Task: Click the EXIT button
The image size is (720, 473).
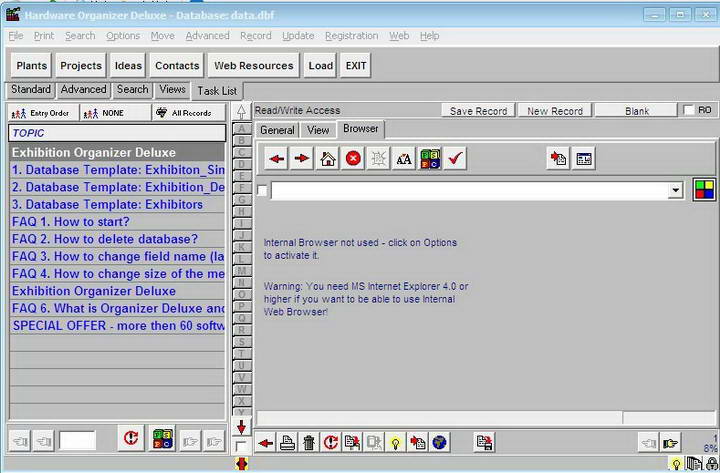Action: (x=356, y=66)
